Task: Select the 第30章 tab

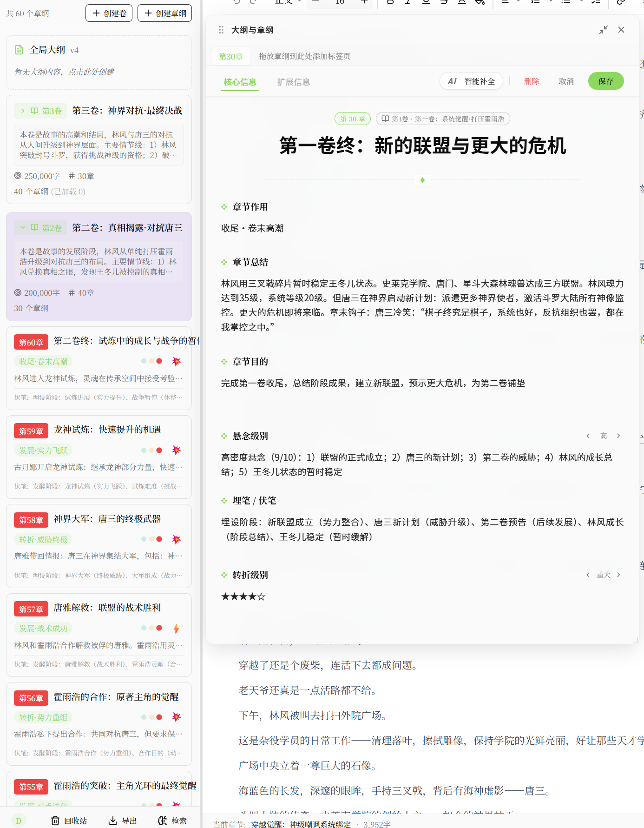Action: click(231, 56)
